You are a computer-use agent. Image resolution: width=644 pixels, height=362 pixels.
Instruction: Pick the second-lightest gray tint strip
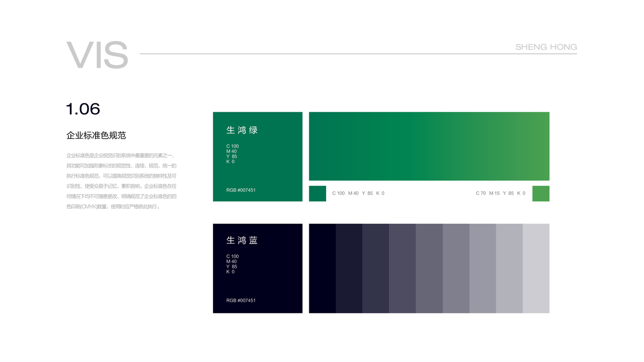coord(509,268)
